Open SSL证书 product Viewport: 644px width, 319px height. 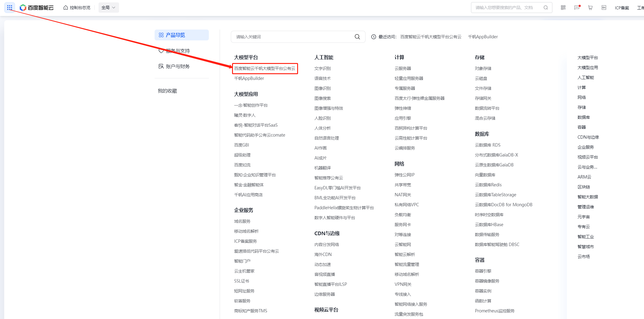(x=242, y=281)
